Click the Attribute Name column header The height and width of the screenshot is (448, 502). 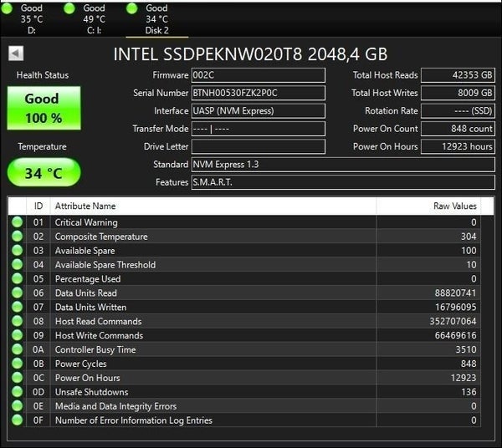[x=213, y=206]
